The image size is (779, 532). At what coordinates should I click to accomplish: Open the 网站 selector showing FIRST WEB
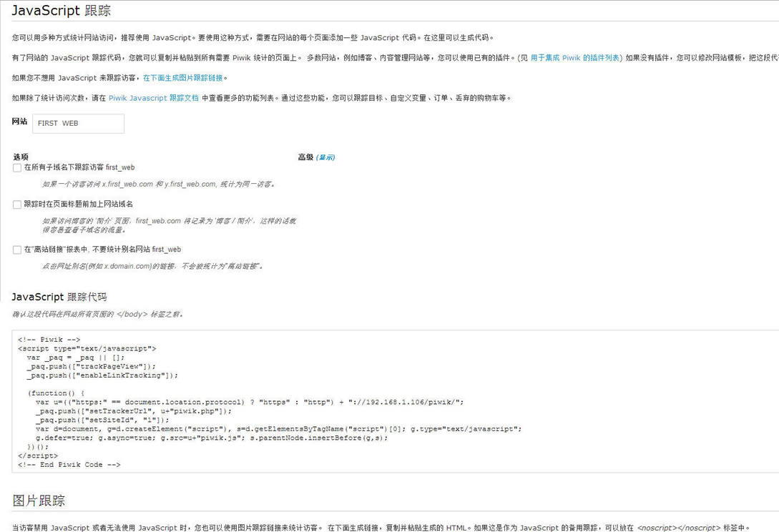tap(78, 123)
